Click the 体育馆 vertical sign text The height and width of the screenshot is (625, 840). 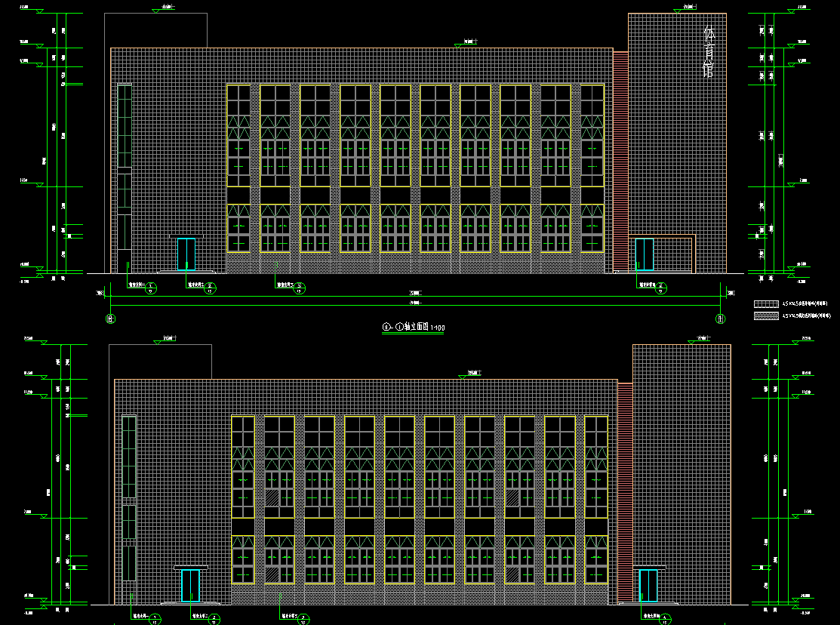[x=708, y=53]
